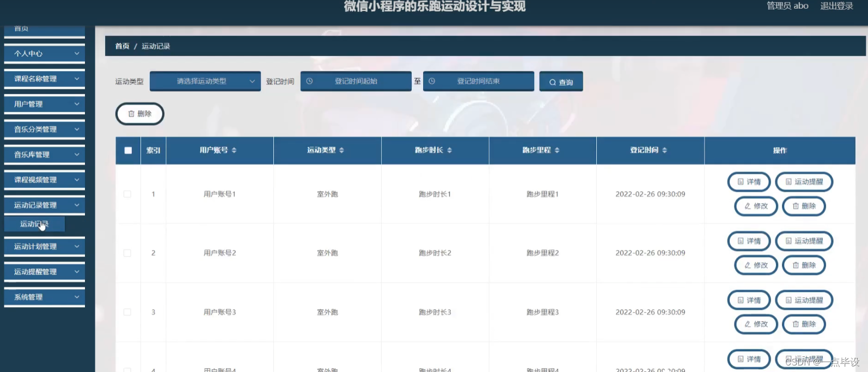Expand 音乐库管理 sidebar menu
This screenshot has height=372, width=868.
[45, 155]
